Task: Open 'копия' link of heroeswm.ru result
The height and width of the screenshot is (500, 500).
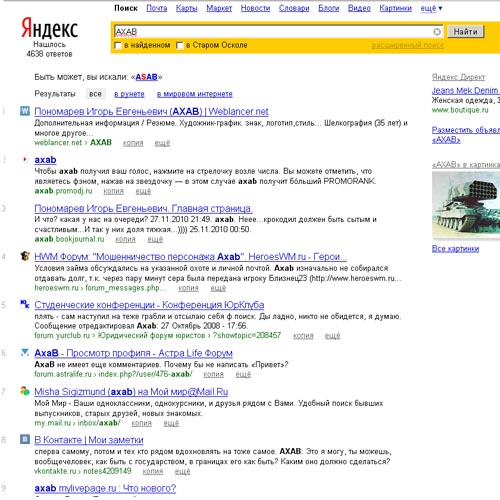Action: click(x=189, y=288)
